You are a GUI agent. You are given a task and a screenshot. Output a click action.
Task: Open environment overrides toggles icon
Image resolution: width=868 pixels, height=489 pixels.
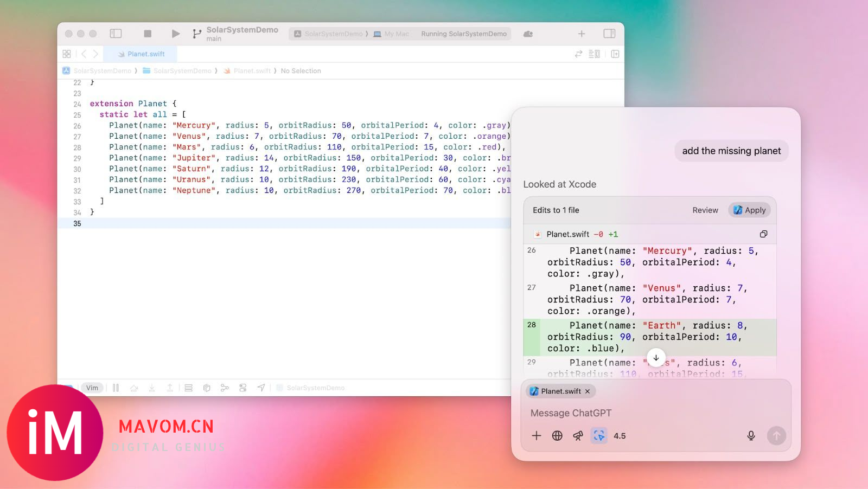pos(243,388)
